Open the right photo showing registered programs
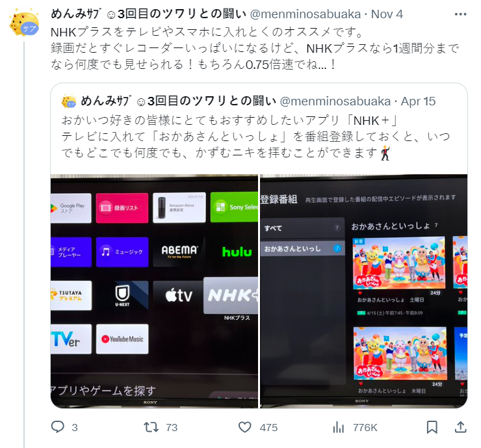Screen dimensions: 481x448 click(x=364, y=291)
